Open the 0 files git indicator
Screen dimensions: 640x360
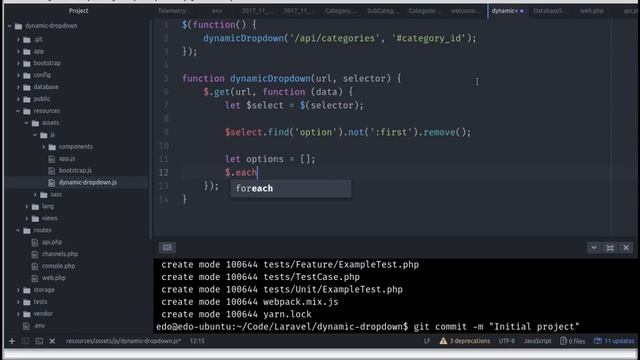[572, 341]
